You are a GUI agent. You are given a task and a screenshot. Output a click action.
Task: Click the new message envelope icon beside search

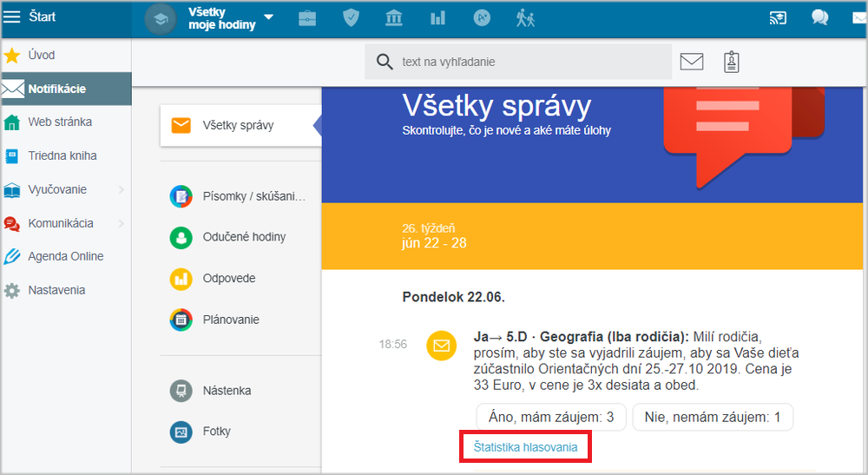pos(692,62)
